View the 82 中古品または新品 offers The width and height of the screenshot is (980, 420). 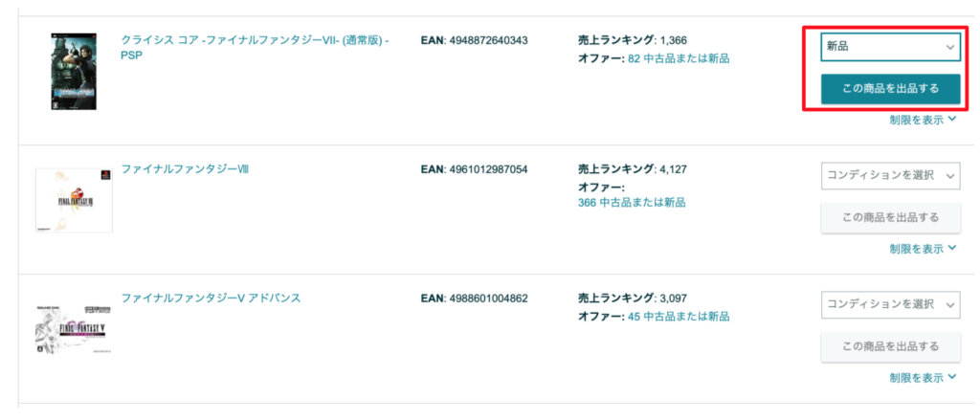coord(679,58)
